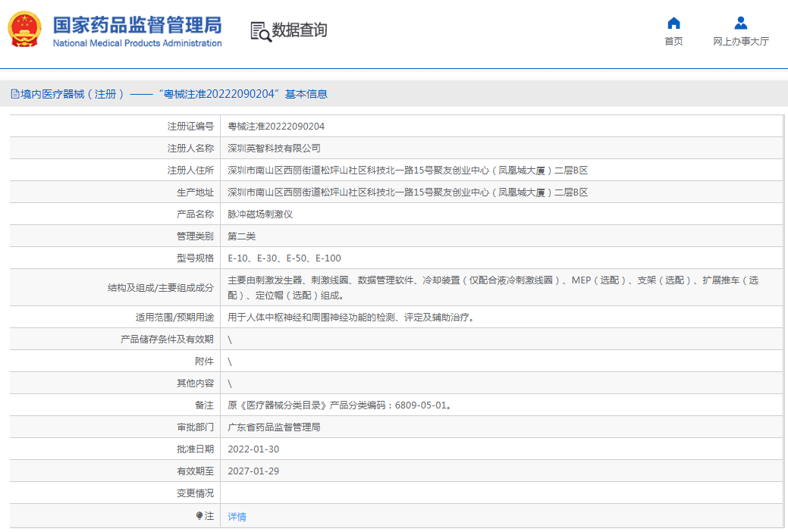Click the 审批部门 row label
Screen dimensions: 788x532
[x=195, y=427]
